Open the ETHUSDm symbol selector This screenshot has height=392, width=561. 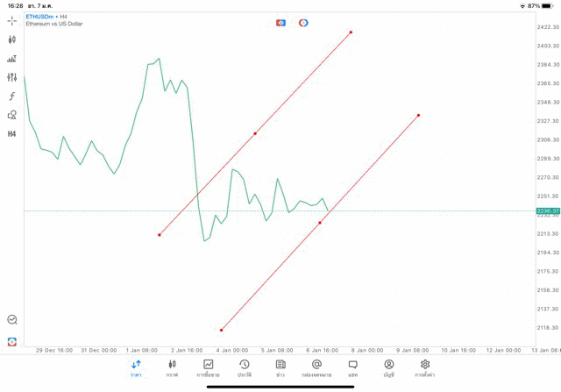[x=39, y=17]
